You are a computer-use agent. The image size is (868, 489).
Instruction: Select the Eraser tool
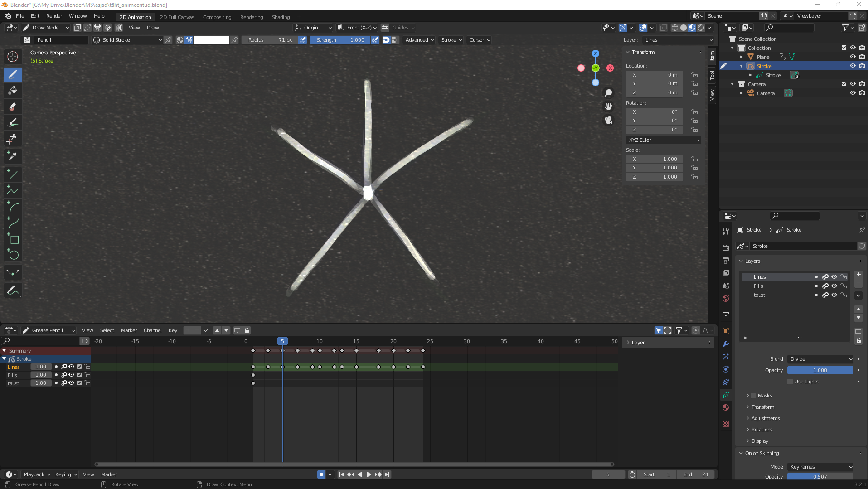[13, 107]
